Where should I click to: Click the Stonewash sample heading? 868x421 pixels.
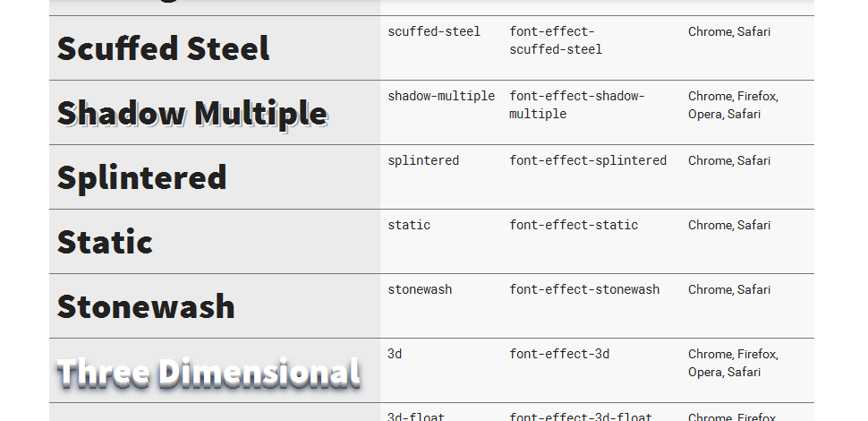click(x=146, y=306)
